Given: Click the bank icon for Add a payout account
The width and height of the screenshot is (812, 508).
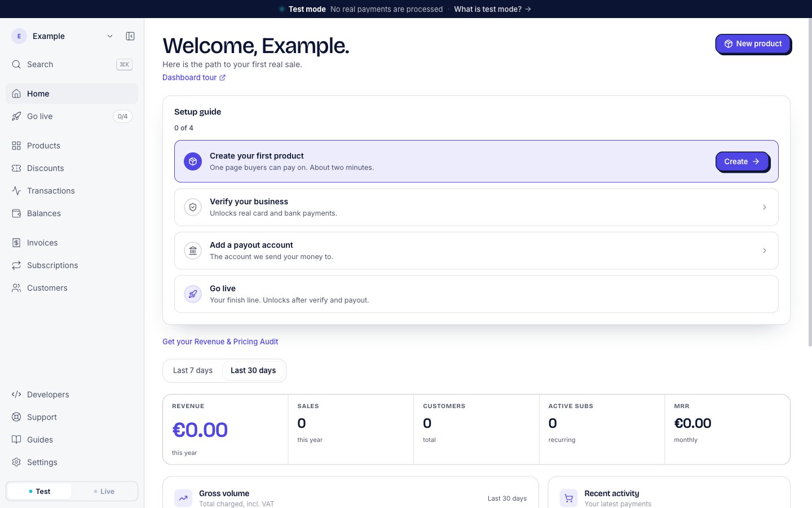Looking at the screenshot, I should 193,251.
